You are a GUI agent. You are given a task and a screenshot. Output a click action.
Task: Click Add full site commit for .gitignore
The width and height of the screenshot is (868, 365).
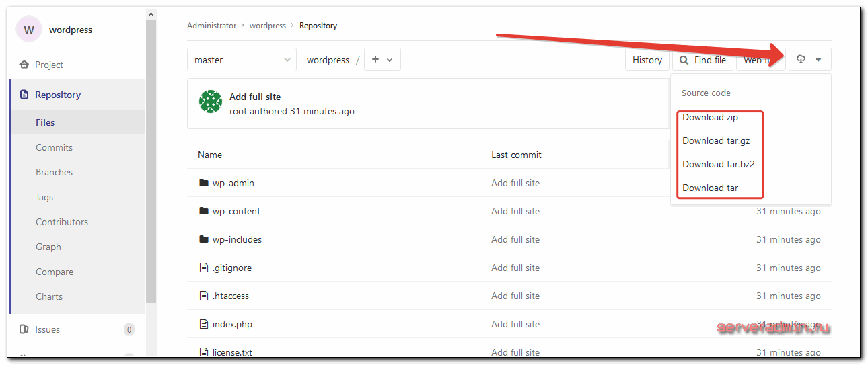tap(515, 268)
